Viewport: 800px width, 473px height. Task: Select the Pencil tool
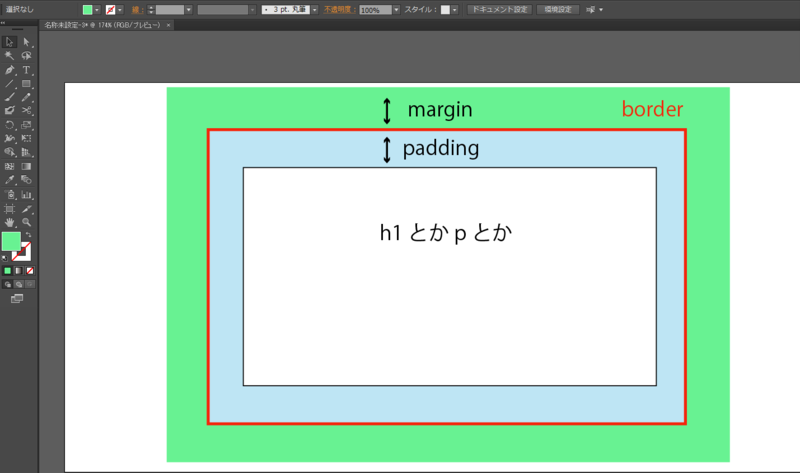[x=26, y=97]
